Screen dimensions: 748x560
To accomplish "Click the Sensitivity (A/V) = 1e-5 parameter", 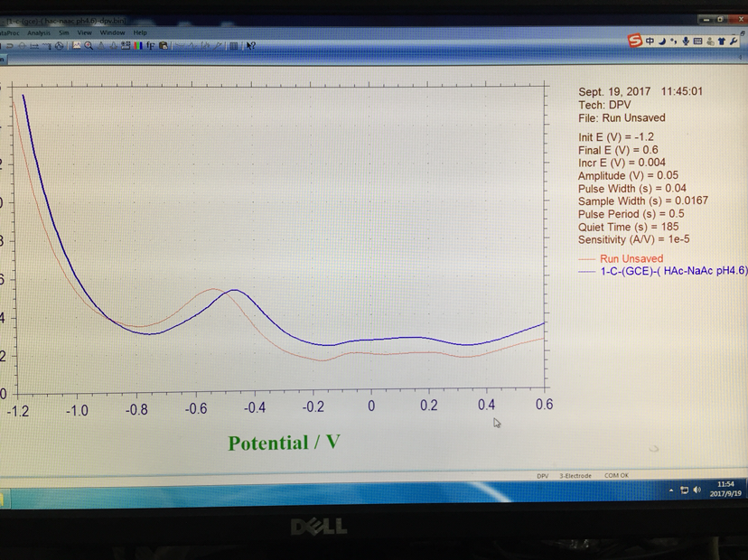I will pyautogui.click(x=633, y=239).
